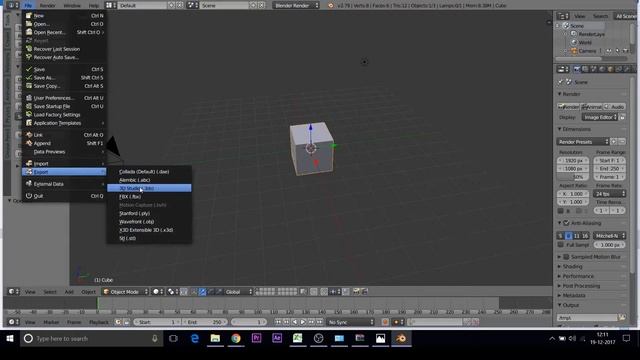Select X3D Extensible 3D (.x3d) export

(x=149, y=230)
